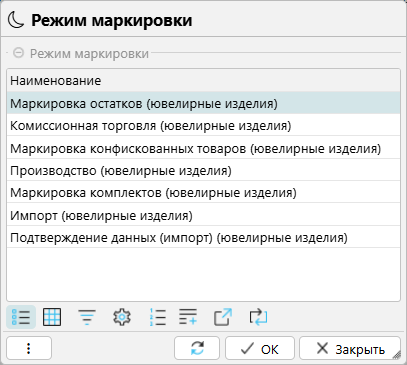
Task: Open the filter funnel icon
Action: 87,317
